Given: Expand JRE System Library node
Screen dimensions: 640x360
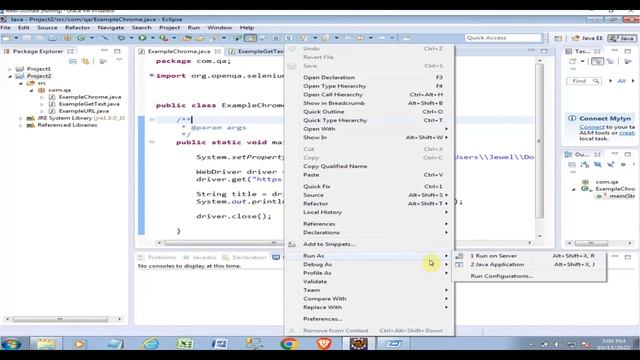Looking at the screenshot, I should [21, 118].
